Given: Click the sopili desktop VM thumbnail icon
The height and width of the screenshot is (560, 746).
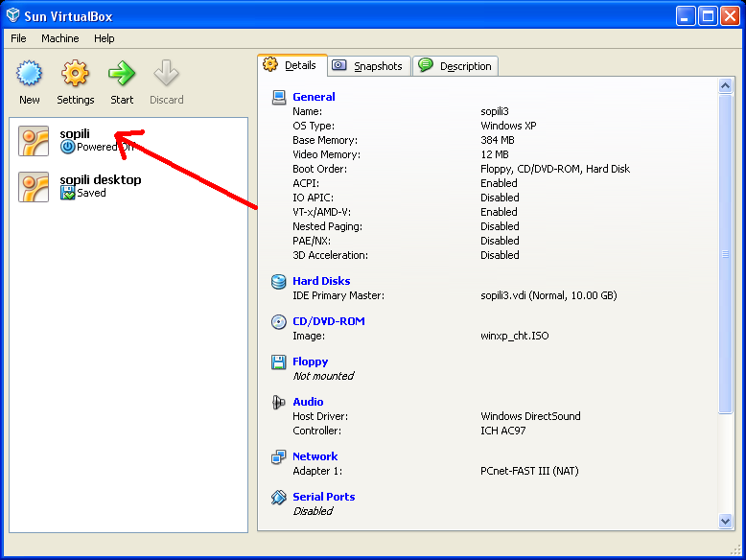Looking at the screenshot, I should click(x=34, y=187).
